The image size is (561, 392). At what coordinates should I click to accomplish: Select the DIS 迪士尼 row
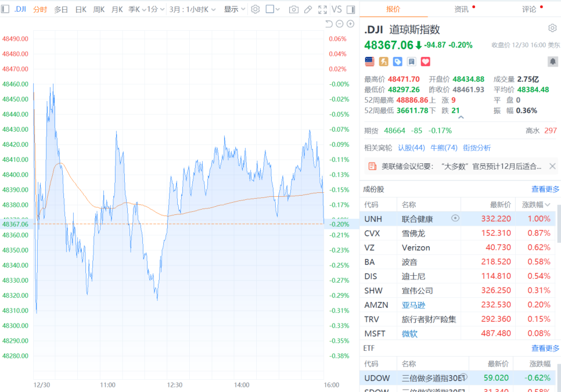pos(458,276)
